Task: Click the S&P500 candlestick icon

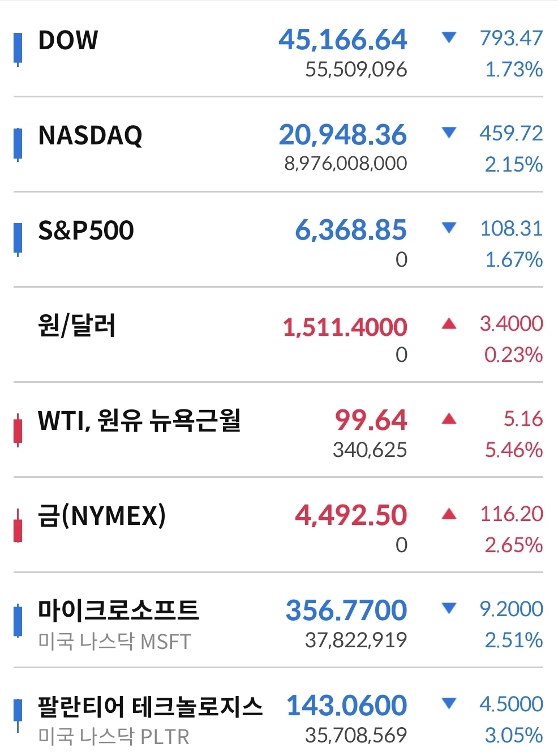Action: 18,240
